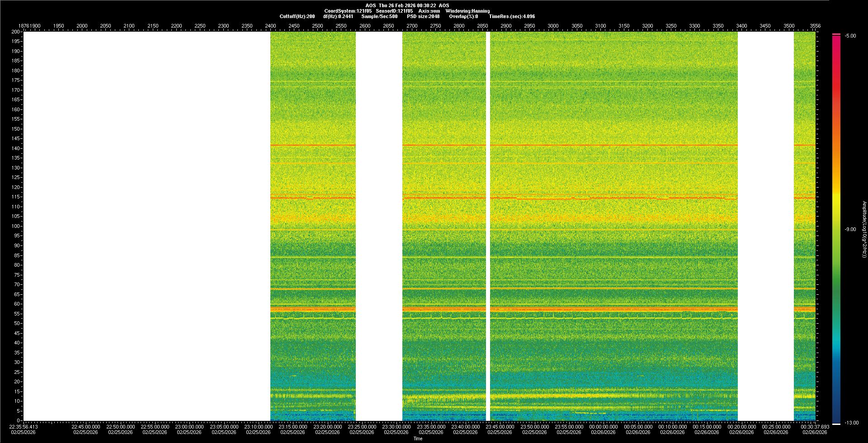Click the CoordSystem:121f05 header text
Image resolution: width=868 pixels, height=443 pixels.
[x=348, y=11]
